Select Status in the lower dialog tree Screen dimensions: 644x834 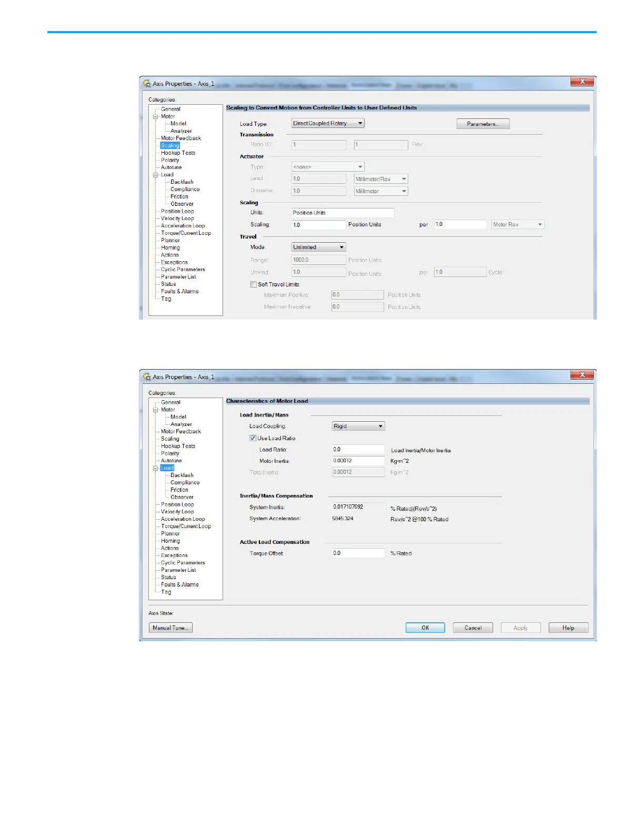168,578
